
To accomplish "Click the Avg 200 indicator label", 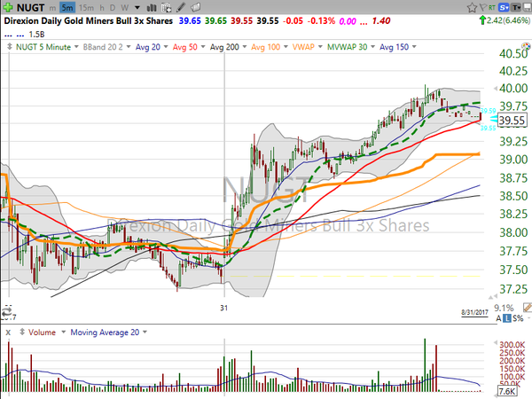I will click(x=224, y=47).
